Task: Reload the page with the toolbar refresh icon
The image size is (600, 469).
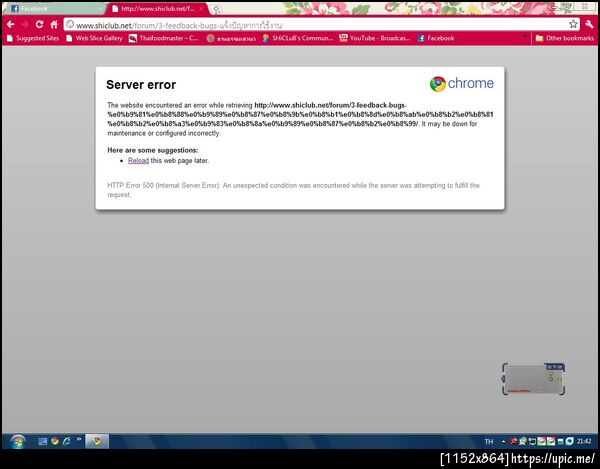Action: point(39,24)
